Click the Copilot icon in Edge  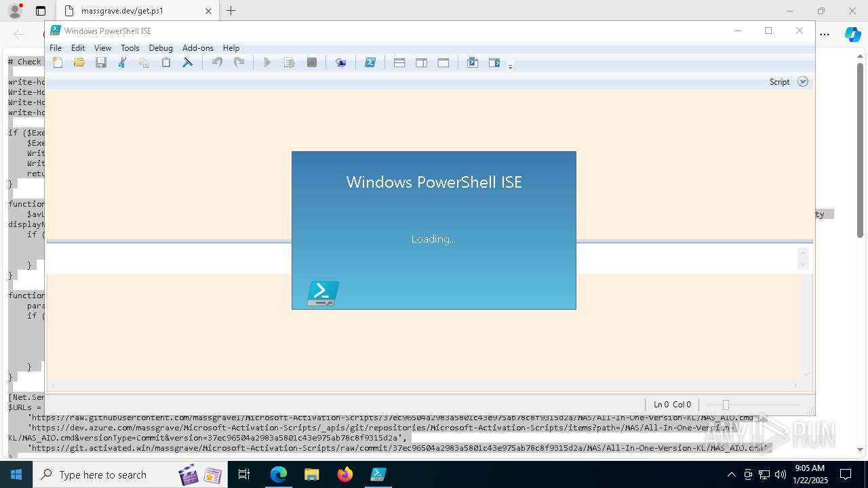[852, 34]
